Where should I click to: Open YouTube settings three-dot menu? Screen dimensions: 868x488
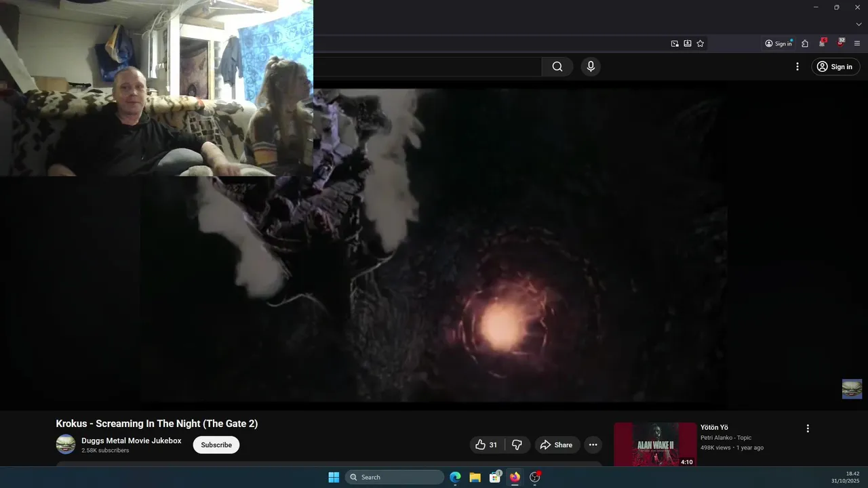(797, 66)
